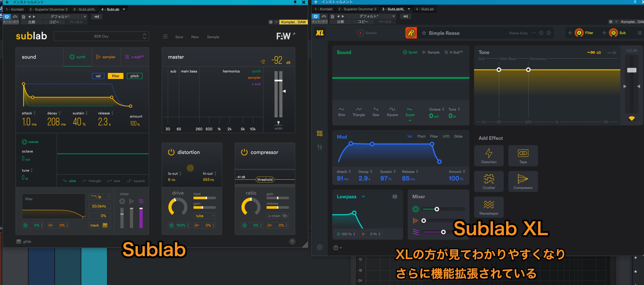This screenshot has width=644, height=285.
Task: Add the Waveshaper effect
Action: click(489, 207)
